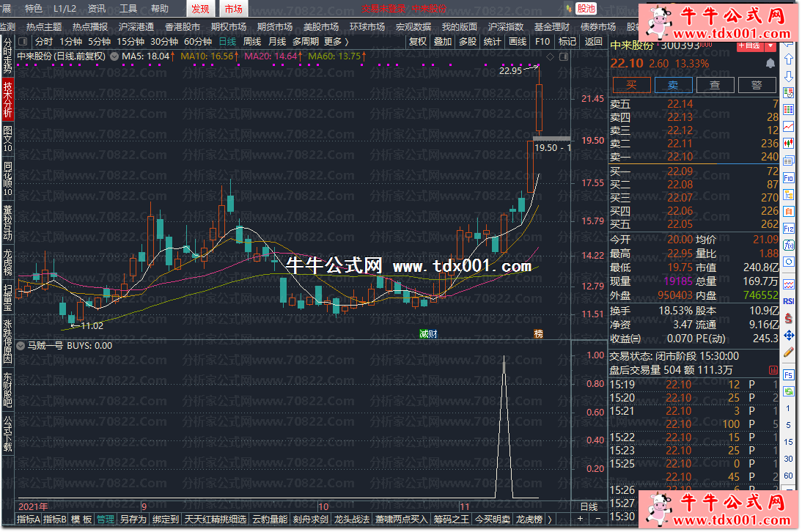Toggle the 复权 price adjustment button
802x532 pixels.
(x=417, y=42)
